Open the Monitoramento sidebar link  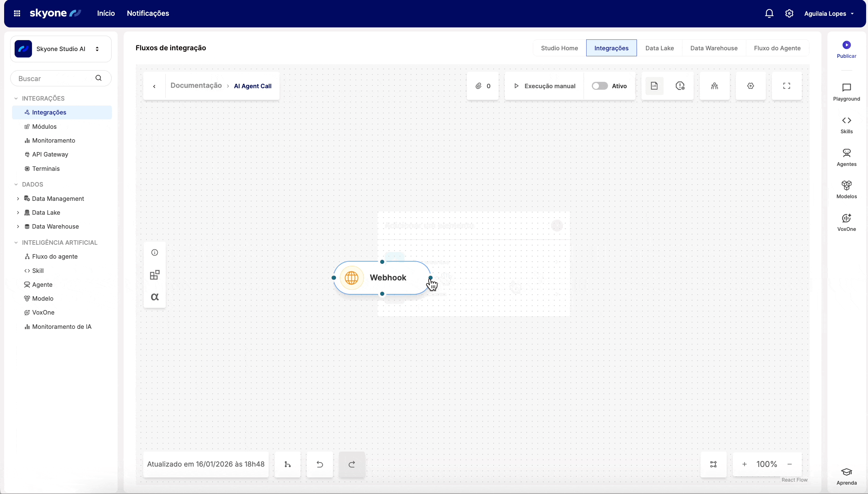(x=54, y=140)
